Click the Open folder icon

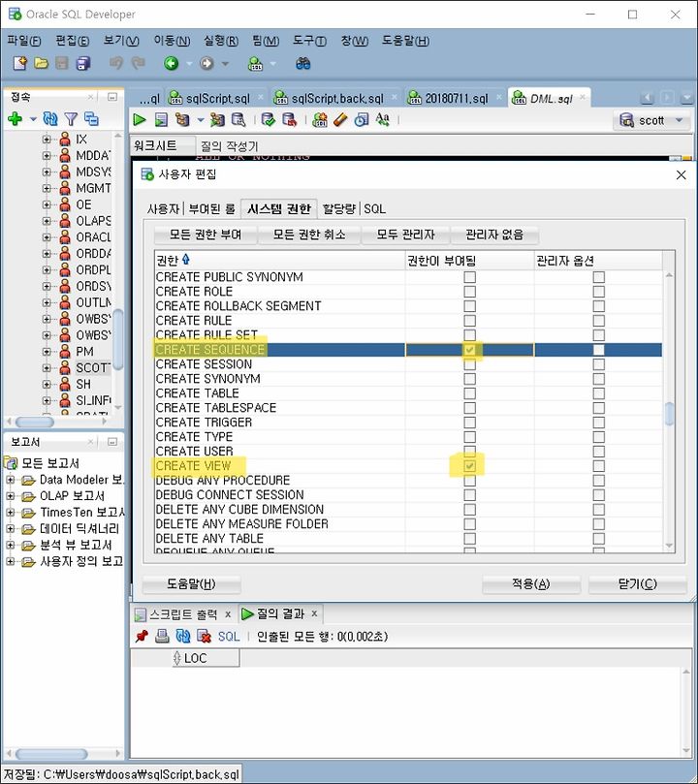[x=41, y=63]
